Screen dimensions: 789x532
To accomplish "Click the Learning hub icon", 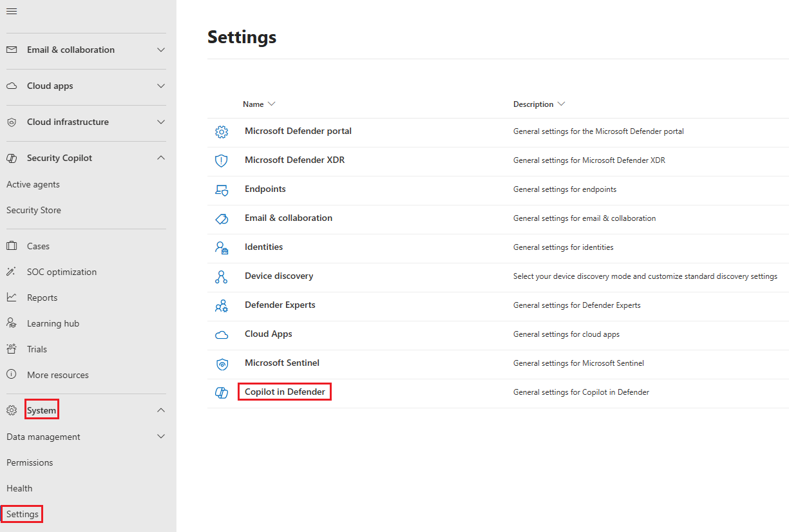I will click(x=12, y=323).
